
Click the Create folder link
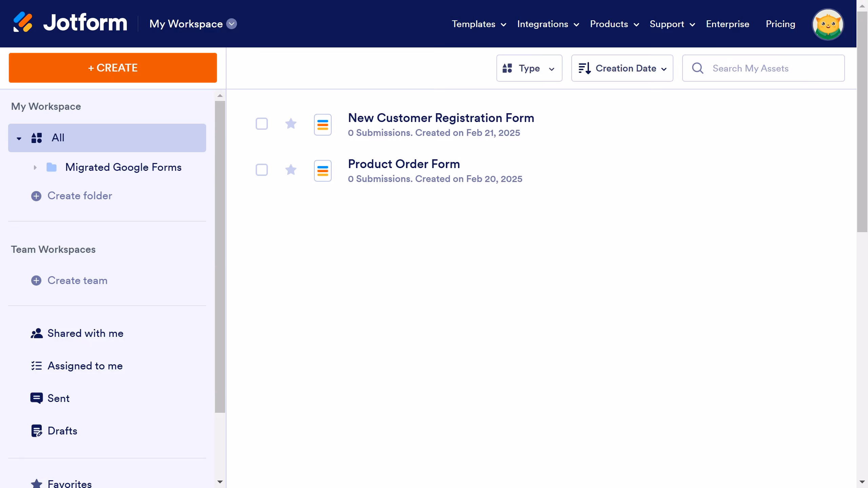80,196
